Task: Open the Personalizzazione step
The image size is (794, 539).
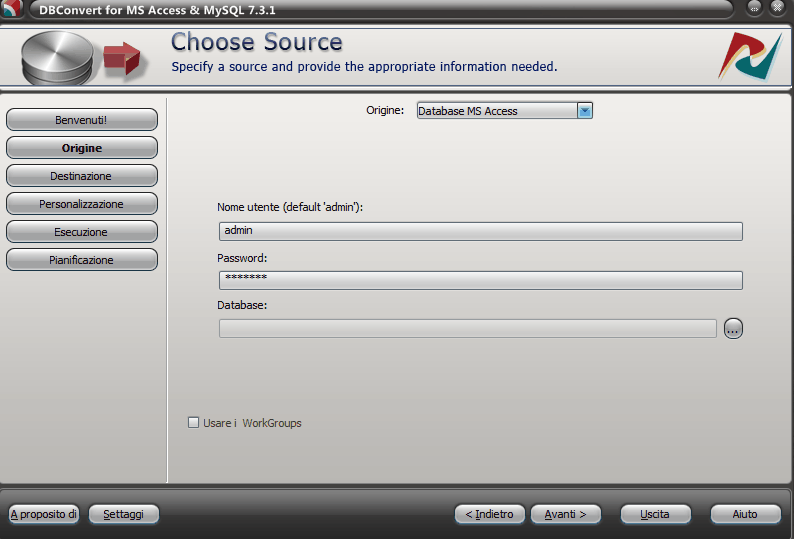Action: [82, 204]
